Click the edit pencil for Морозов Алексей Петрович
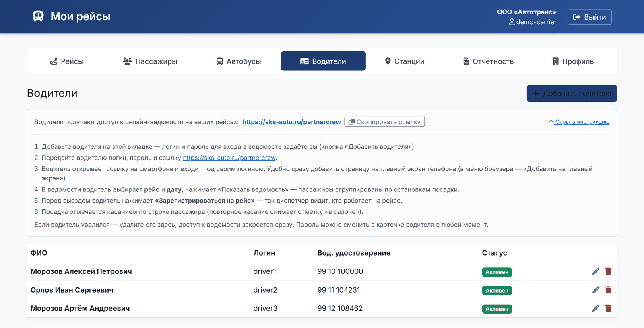The image size is (644, 328). tap(596, 271)
